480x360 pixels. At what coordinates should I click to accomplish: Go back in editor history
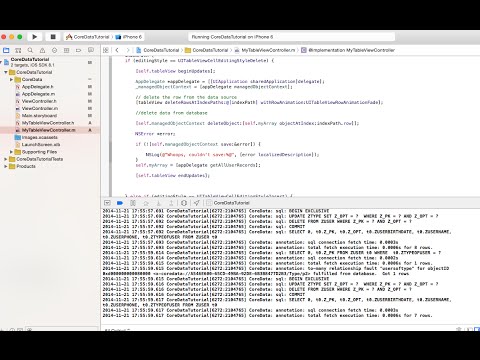(x=117, y=50)
